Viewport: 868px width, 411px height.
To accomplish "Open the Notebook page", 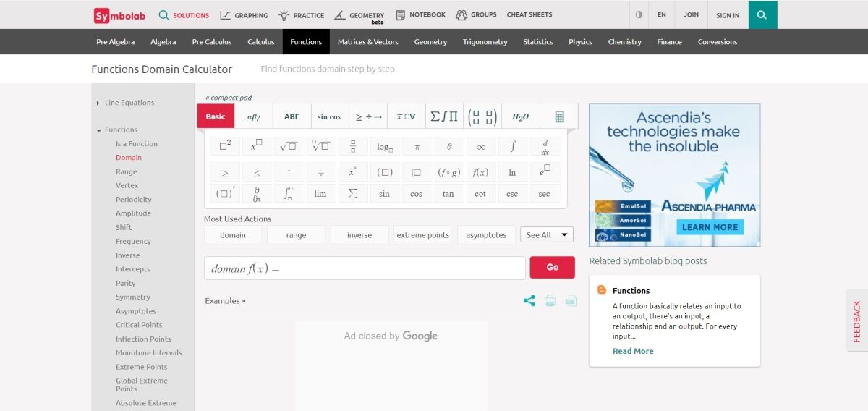I will [421, 15].
